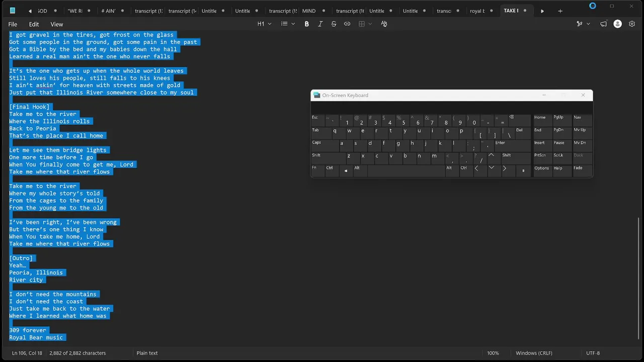Click the Mv Up key on On-Screen Keyboard
The image size is (644, 362).
(x=582, y=132)
